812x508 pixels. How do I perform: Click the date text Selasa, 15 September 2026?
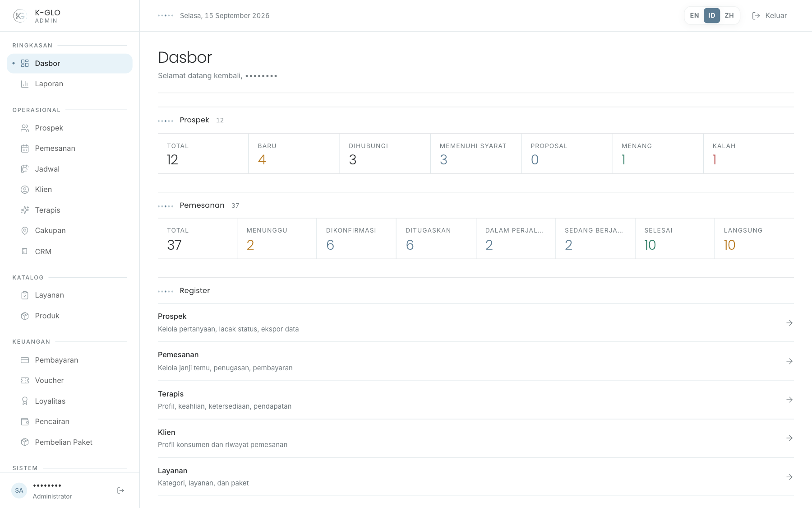click(225, 16)
